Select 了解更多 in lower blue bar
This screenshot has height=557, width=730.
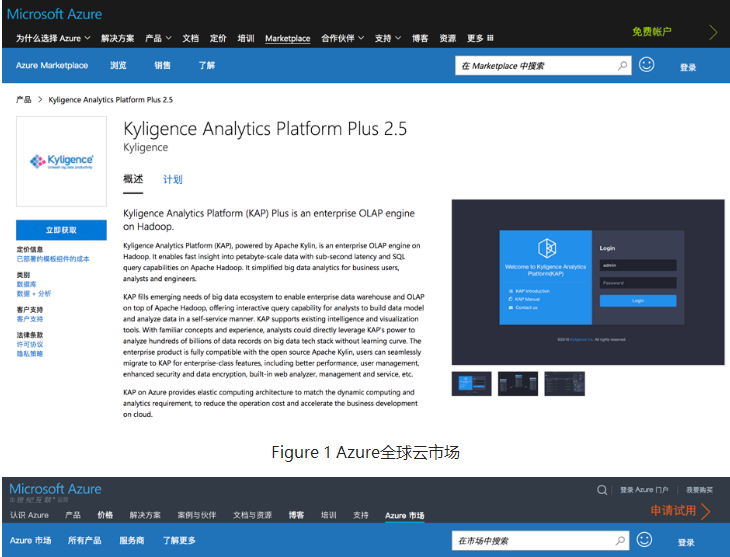[x=179, y=540]
